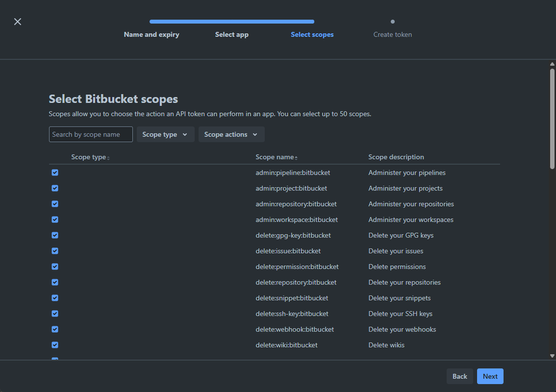Sort table by Scope name column
This screenshot has width=556, height=392.
(x=277, y=157)
